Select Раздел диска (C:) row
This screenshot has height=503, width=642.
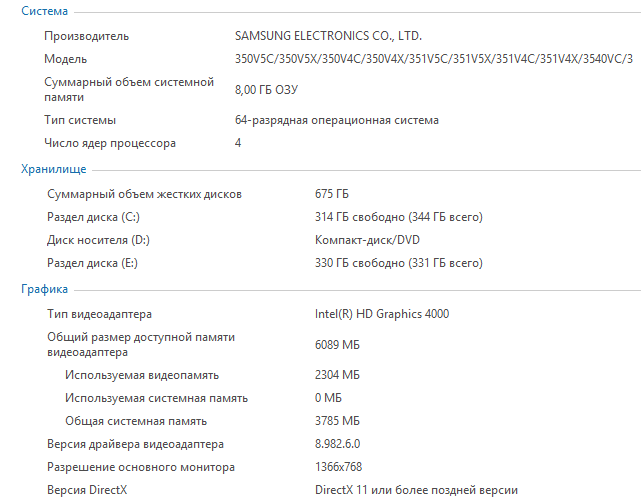(93, 217)
